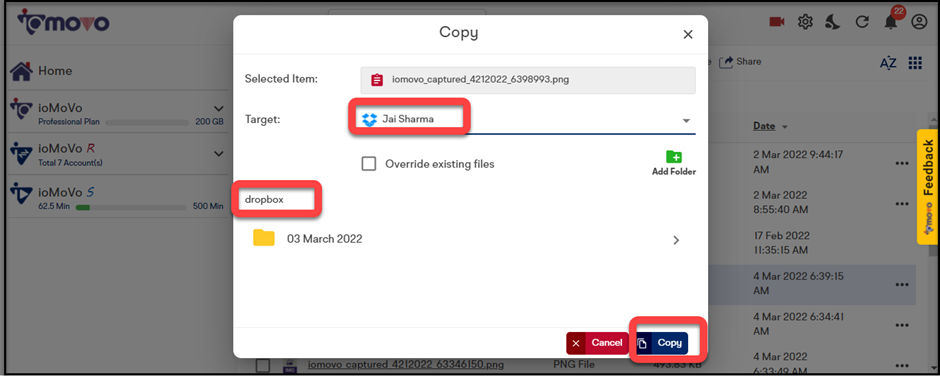Open iomovo_captured_4212022_63346150.png file link
The height and width of the screenshot is (376, 940).
tap(405, 364)
